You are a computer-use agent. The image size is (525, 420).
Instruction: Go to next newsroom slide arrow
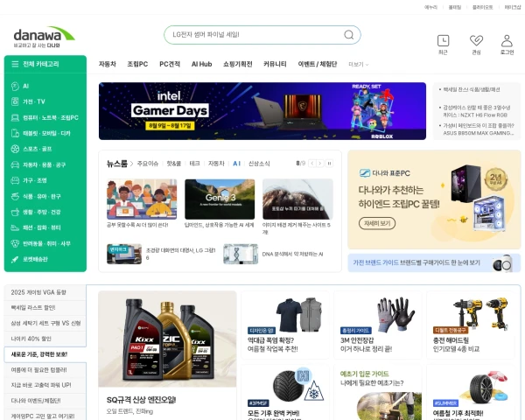320,164
